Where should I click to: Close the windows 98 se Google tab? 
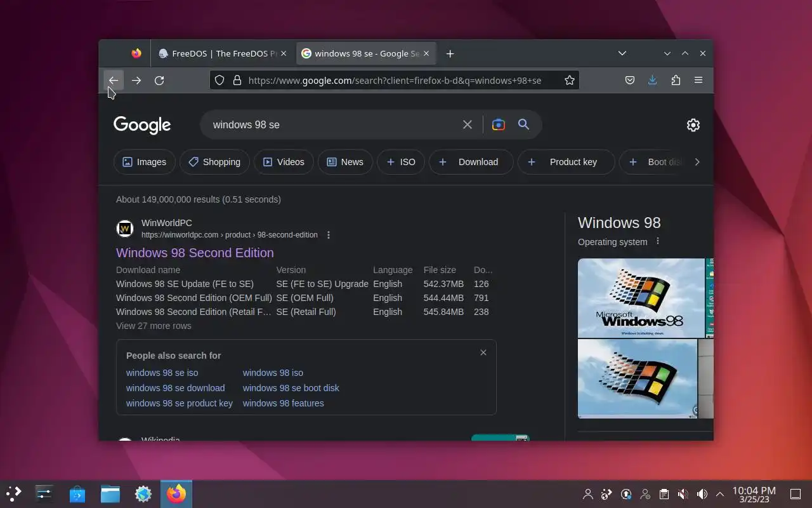point(426,53)
